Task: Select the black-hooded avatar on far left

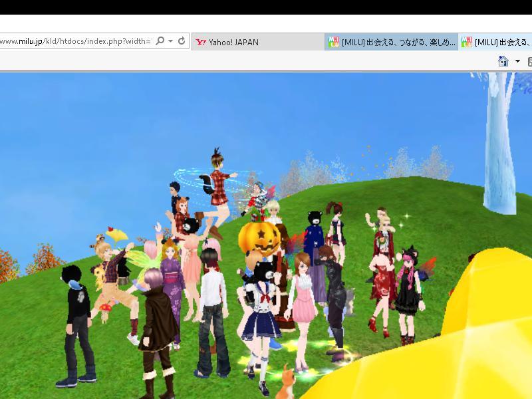Action: (x=75, y=319)
